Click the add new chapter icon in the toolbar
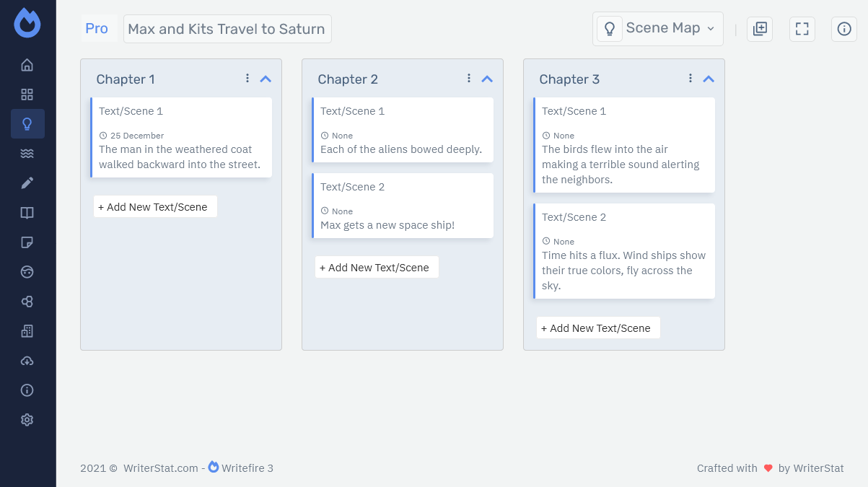The width and height of the screenshot is (868, 487). (x=759, y=29)
